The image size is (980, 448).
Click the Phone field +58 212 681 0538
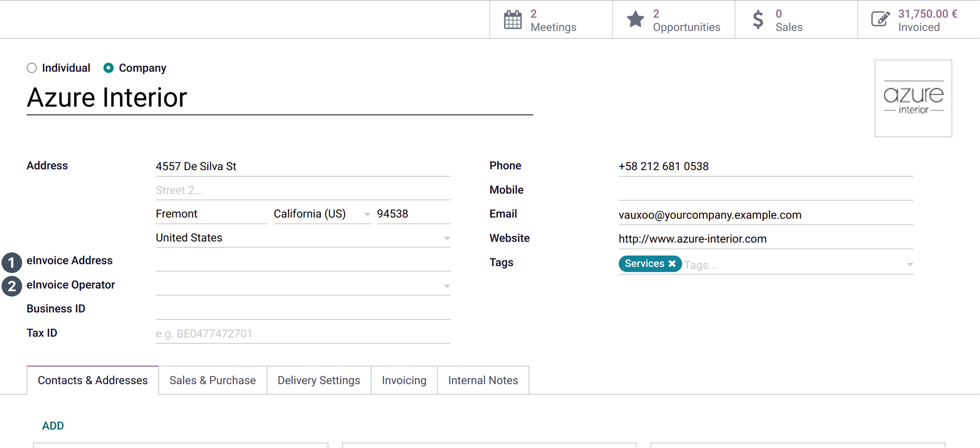coord(766,167)
